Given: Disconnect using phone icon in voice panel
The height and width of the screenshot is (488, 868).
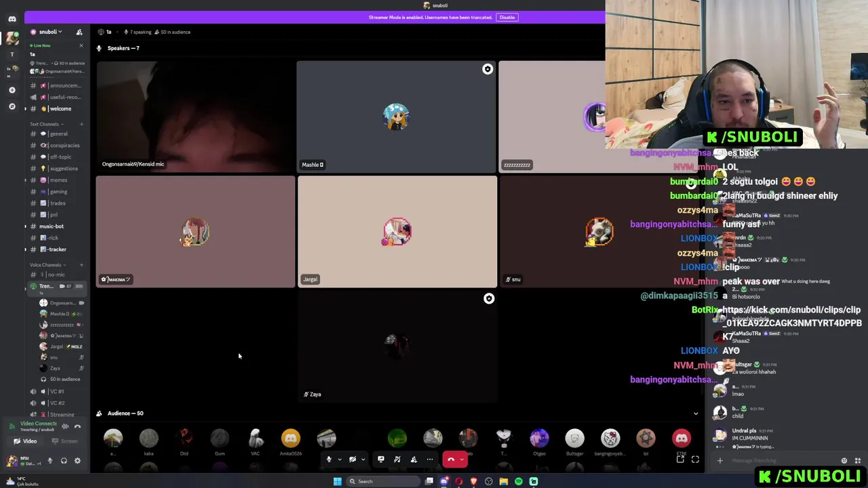Looking at the screenshot, I should point(77,426).
